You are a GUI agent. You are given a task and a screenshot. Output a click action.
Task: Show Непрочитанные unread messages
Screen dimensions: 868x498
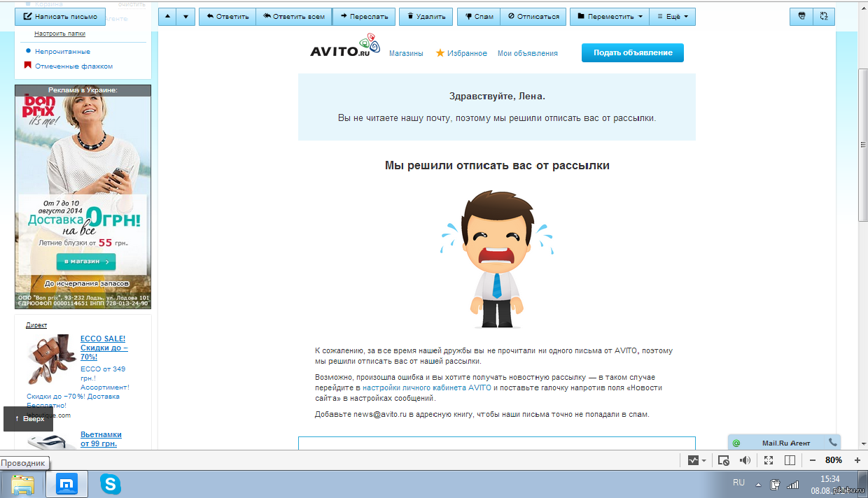[62, 52]
